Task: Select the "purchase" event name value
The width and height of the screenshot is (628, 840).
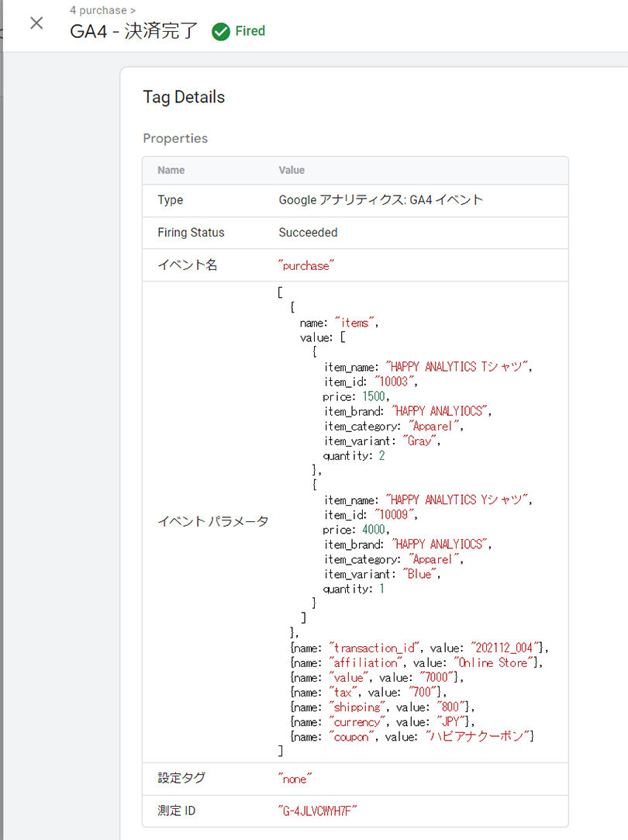Action: pyautogui.click(x=305, y=265)
